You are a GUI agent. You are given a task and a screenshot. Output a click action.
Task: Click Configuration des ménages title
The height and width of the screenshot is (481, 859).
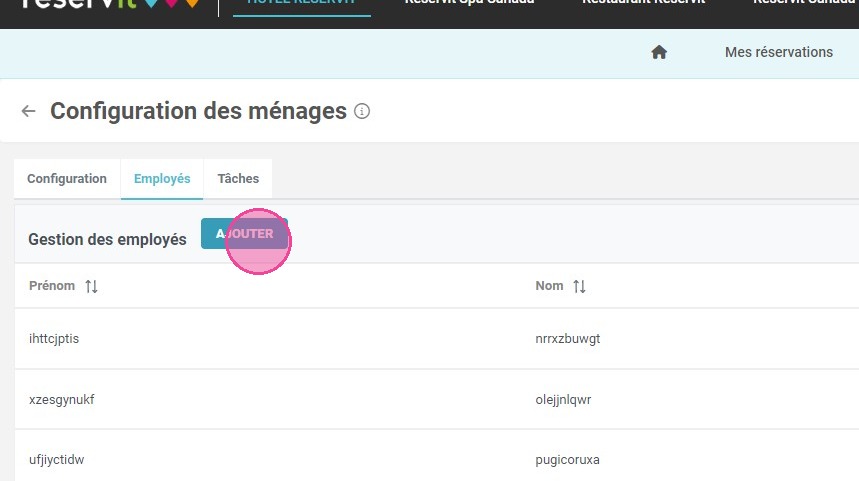coord(198,111)
